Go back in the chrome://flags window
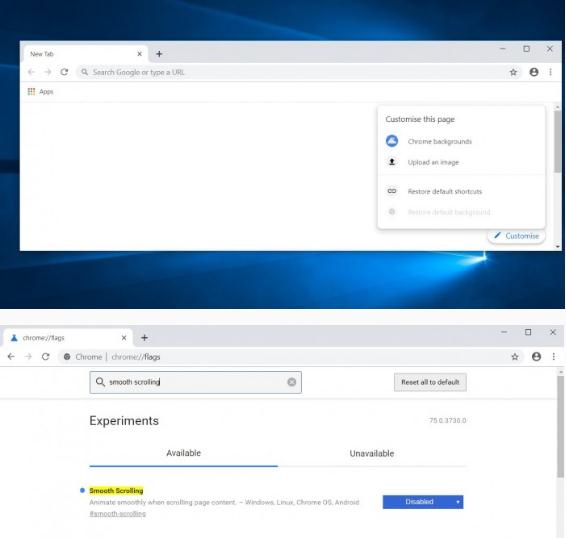The height and width of the screenshot is (538, 566). 11,357
